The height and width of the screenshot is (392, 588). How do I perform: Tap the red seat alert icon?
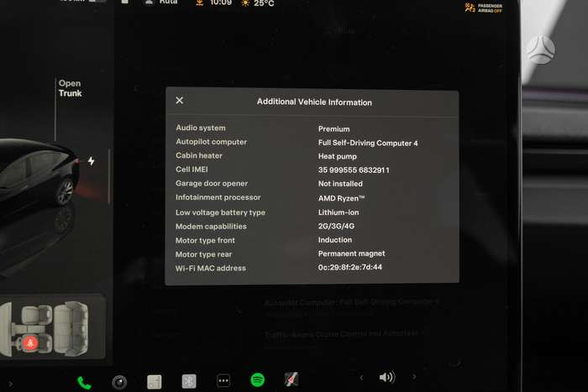click(x=30, y=343)
